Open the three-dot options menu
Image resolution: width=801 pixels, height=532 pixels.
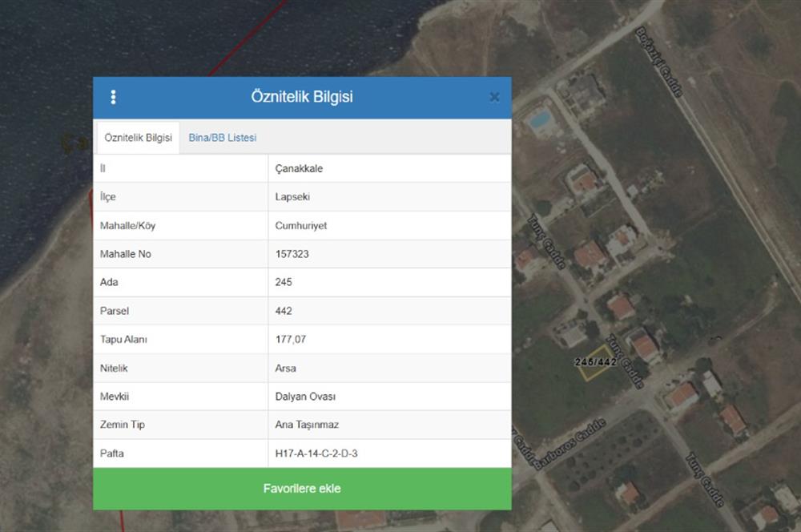point(114,96)
